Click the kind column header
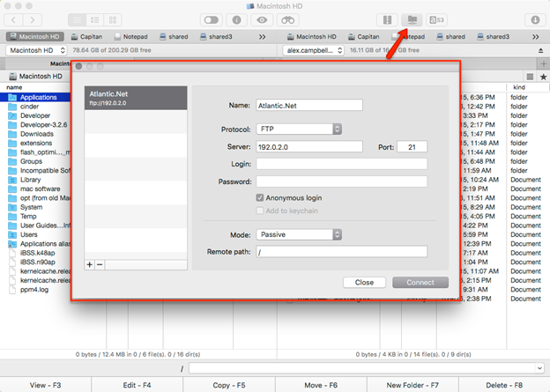Screen dimensions: 550x392 519,87
